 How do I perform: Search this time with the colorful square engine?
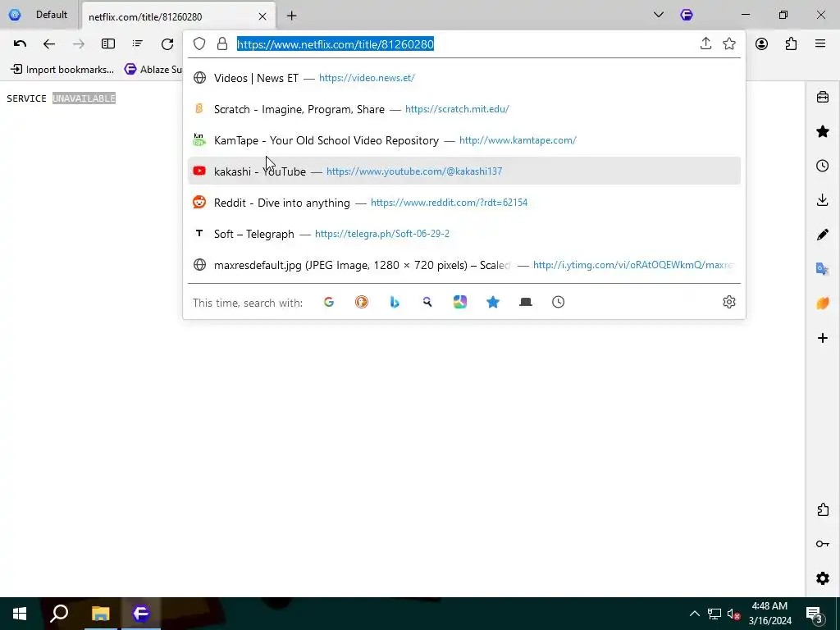pyautogui.click(x=459, y=302)
